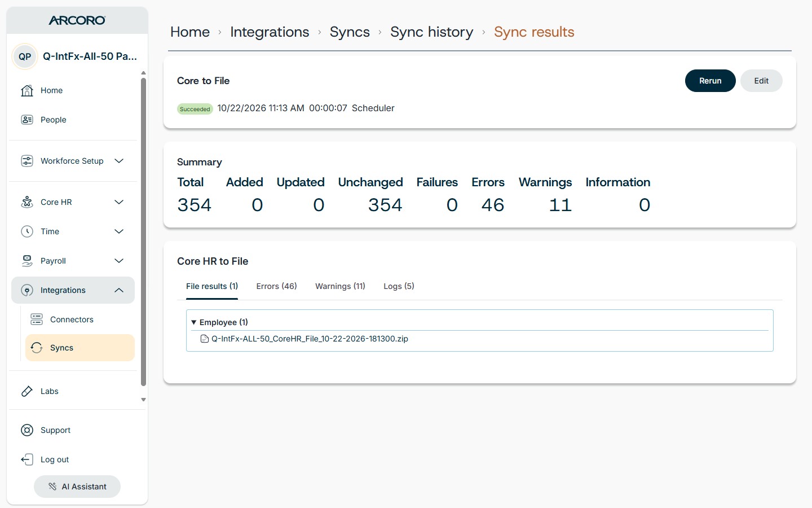Click the Errors count 46 in summary
Screen dimensions: 812x508
coord(493,205)
